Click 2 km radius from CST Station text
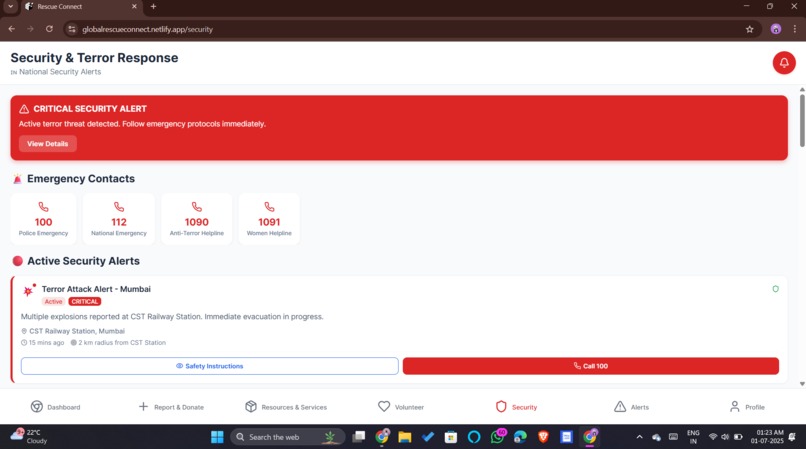Viewport: 806px width, 449px height. (x=122, y=343)
